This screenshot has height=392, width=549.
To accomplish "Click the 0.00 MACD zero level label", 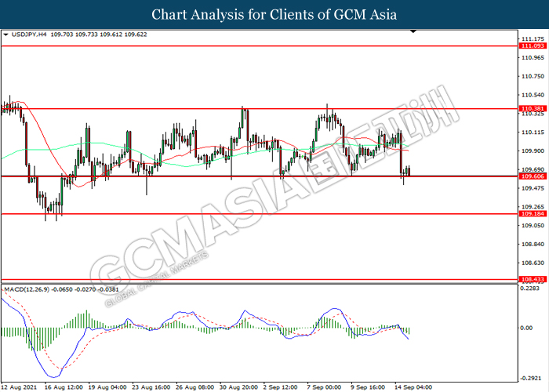I will tap(529, 328).
